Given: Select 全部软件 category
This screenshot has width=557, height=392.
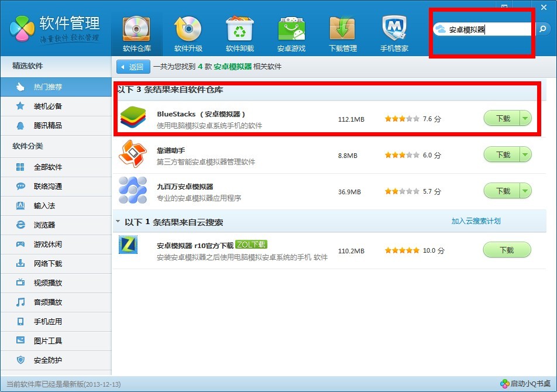Looking at the screenshot, I should (56, 167).
